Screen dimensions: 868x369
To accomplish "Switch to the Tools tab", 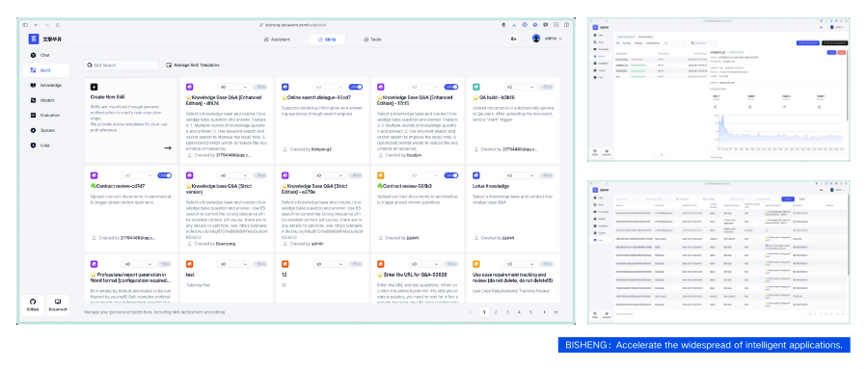I will [372, 40].
